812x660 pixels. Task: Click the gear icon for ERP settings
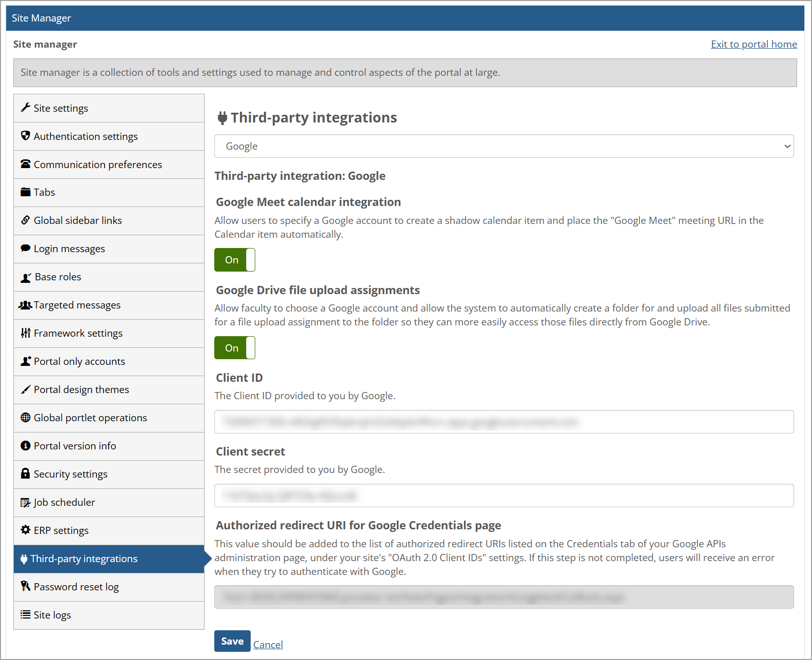point(25,530)
